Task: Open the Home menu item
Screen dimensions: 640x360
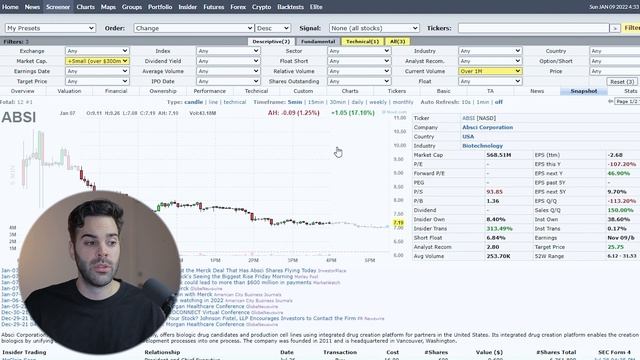Action: point(10,7)
